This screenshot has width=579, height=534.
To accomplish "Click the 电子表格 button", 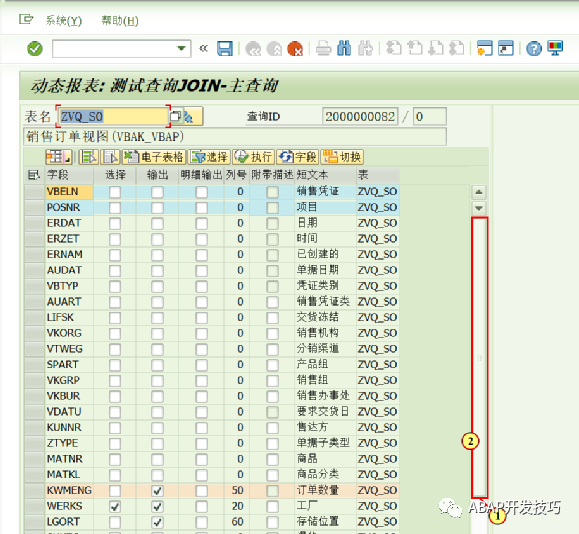I will (154, 157).
